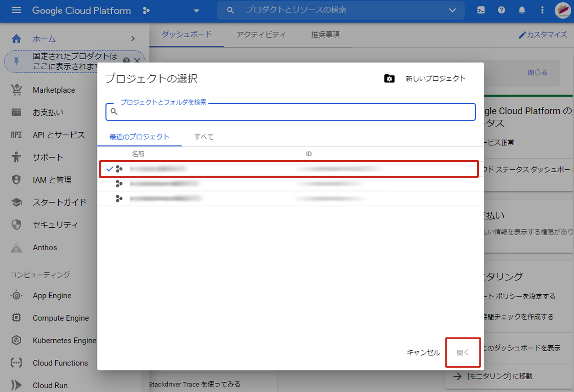Select the first checked project row

point(289,169)
